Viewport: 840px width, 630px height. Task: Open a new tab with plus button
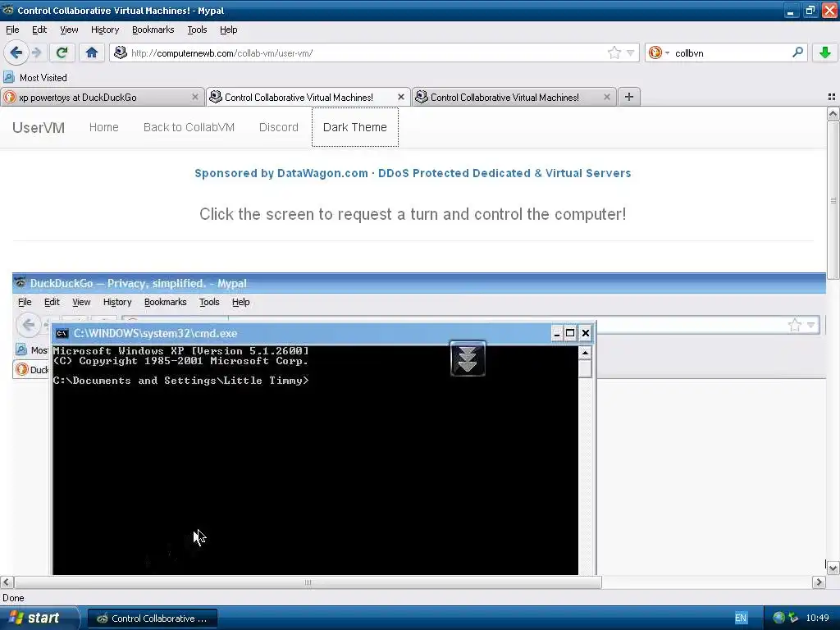629,97
